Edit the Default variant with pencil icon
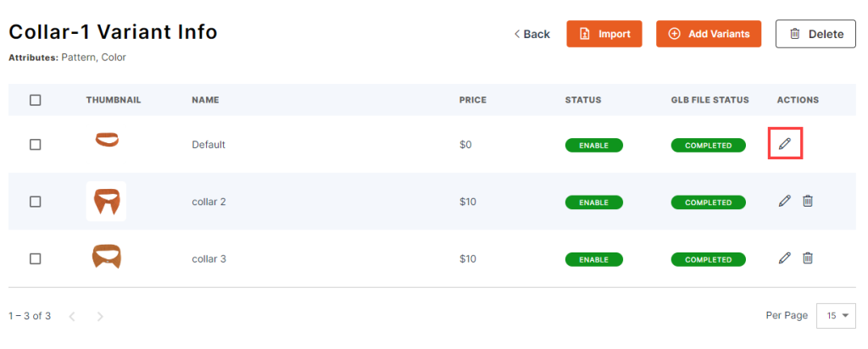 (x=785, y=144)
